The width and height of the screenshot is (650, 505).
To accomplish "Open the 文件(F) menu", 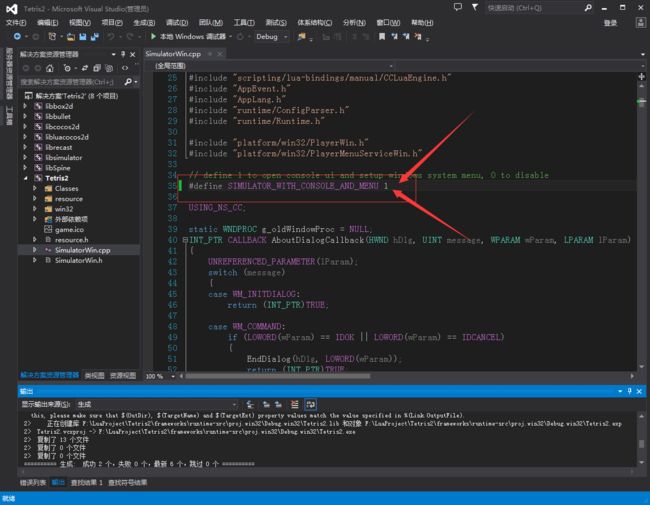I will pos(16,22).
